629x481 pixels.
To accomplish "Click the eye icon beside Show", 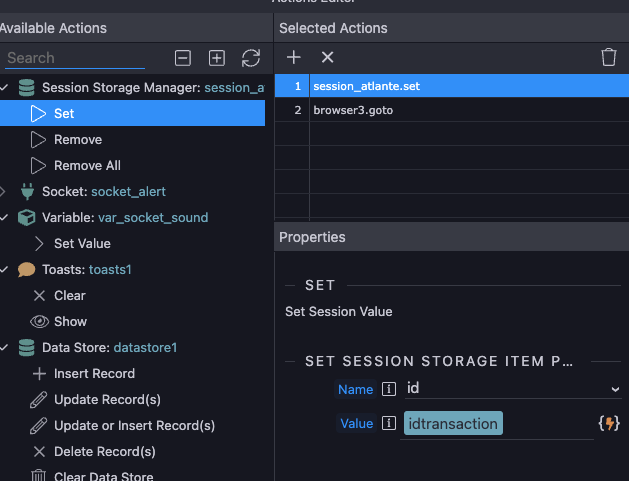I will [39, 321].
